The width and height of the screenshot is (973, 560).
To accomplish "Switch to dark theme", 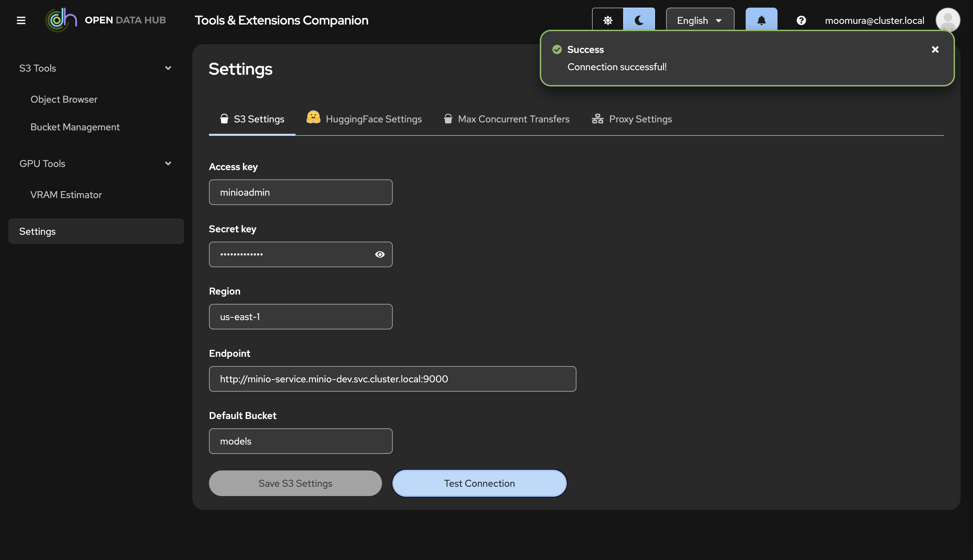I will [x=639, y=20].
